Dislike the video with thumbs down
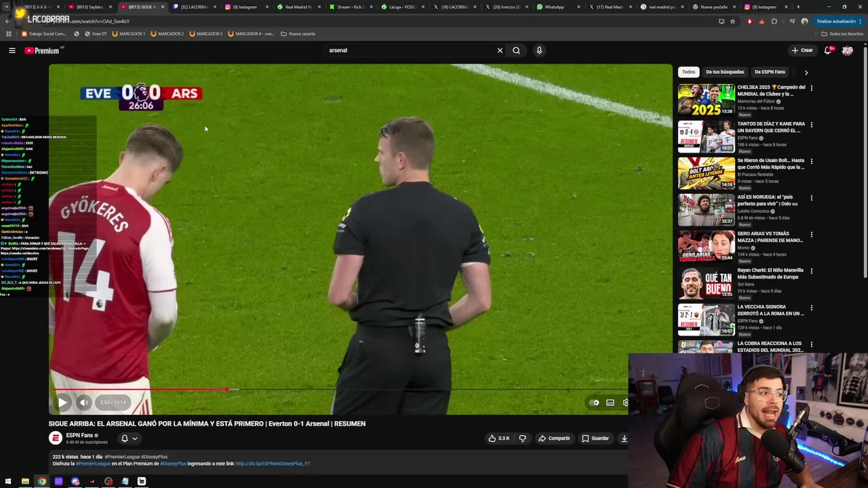This screenshot has width=868, height=488. (x=522, y=439)
